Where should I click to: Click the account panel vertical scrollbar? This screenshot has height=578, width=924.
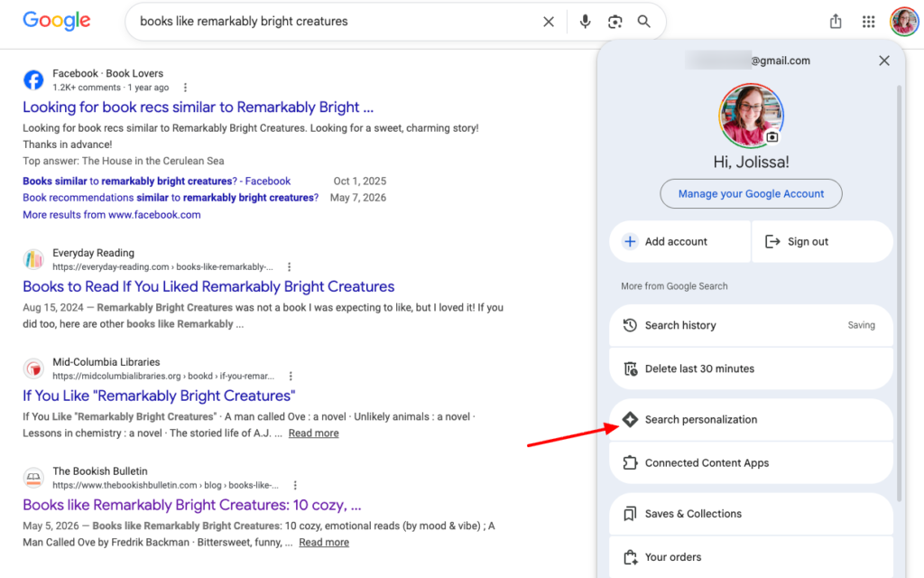899,294
